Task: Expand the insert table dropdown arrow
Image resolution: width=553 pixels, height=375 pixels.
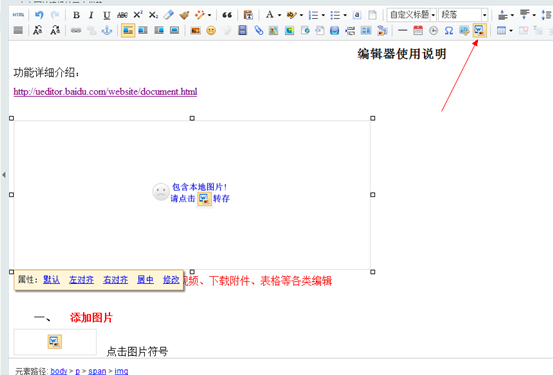Action: pyautogui.click(x=511, y=31)
